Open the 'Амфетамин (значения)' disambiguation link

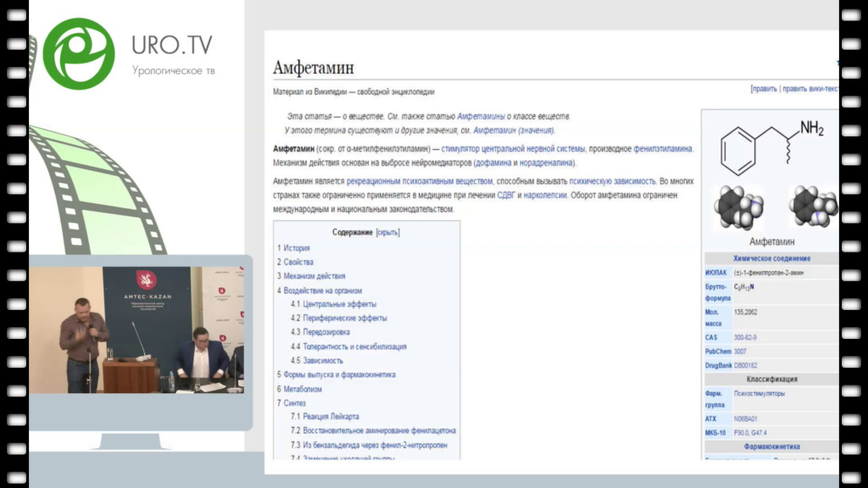tap(514, 130)
